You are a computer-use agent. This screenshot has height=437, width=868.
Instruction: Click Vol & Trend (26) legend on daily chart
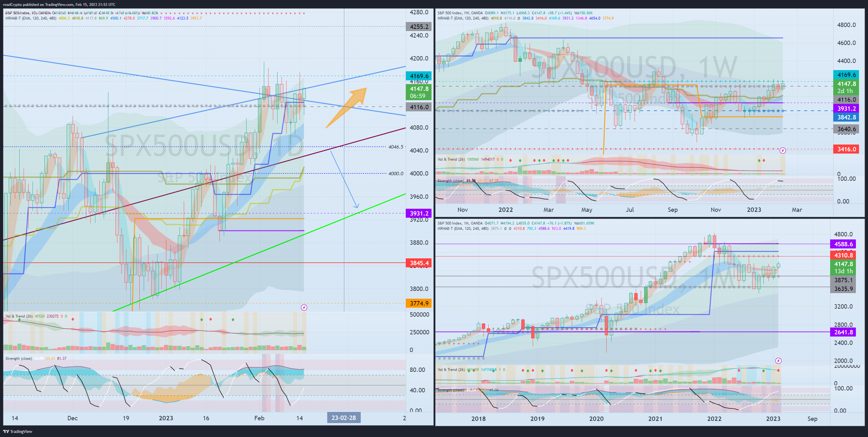[19, 316]
